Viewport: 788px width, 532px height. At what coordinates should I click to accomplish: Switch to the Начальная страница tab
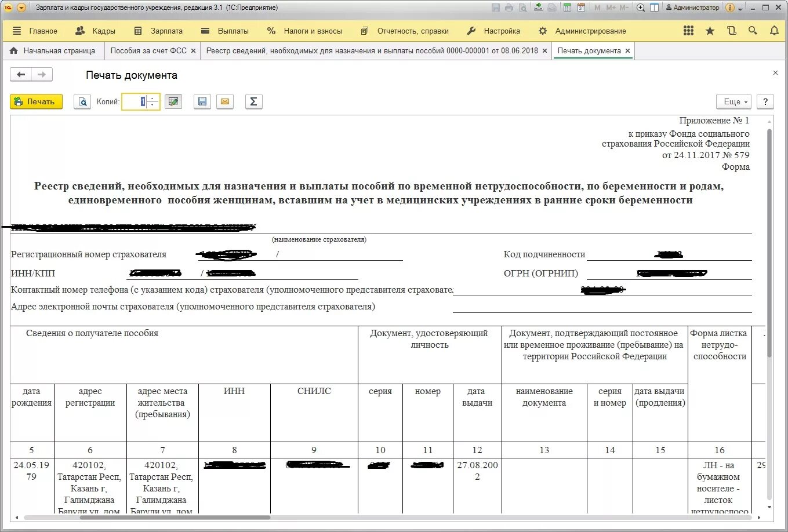tap(53, 50)
